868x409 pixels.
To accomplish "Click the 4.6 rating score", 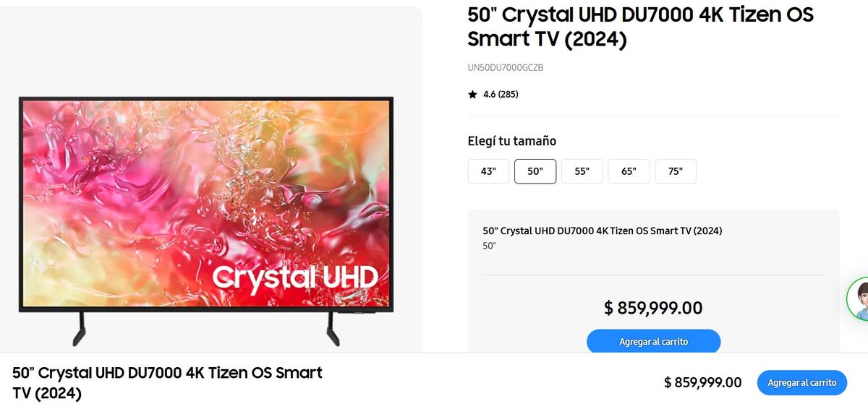I will (x=489, y=94).
